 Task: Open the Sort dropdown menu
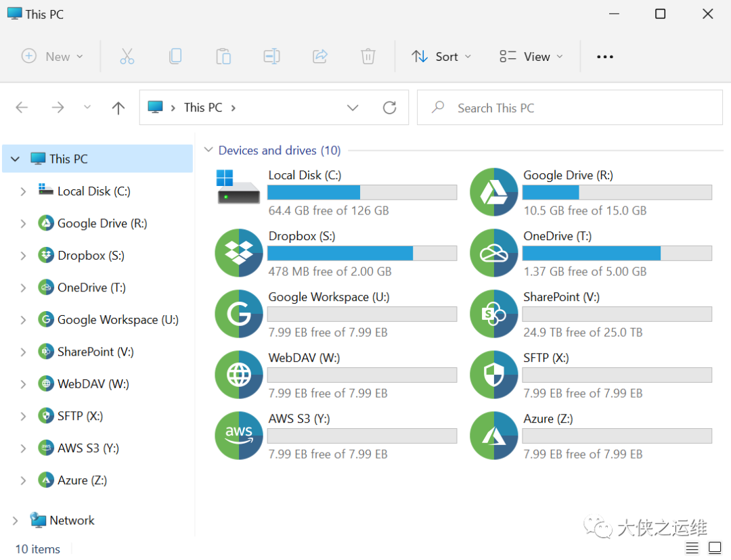[x=441, y=57]
